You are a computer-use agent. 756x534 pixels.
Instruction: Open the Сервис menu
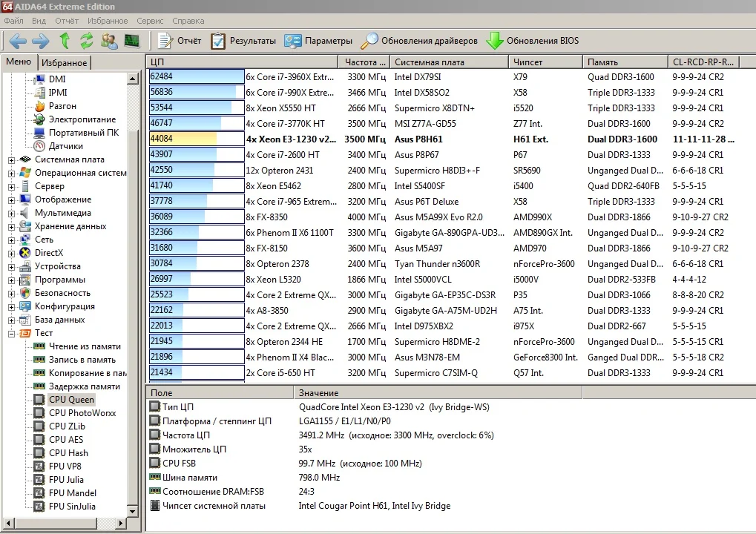(151, 21)
